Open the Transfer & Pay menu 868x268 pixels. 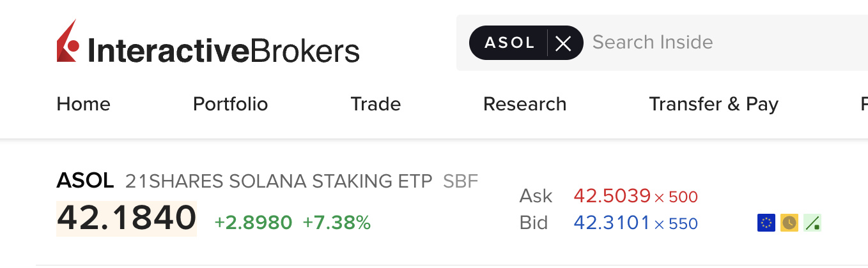(714, 104)
